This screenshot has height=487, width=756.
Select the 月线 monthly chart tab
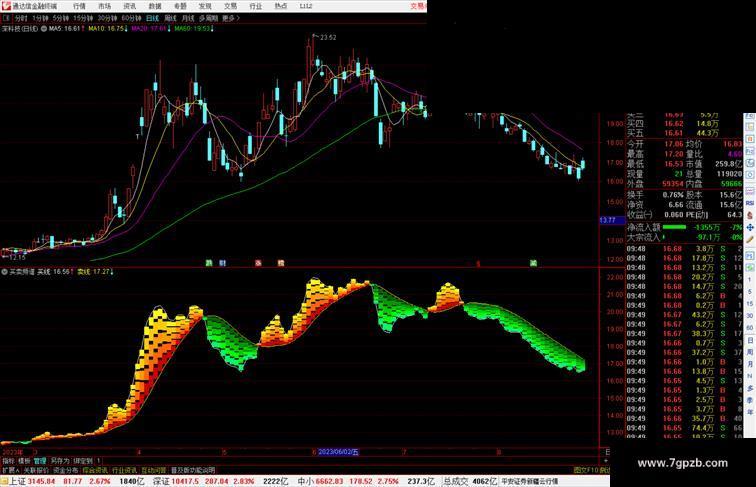point(188,18)
